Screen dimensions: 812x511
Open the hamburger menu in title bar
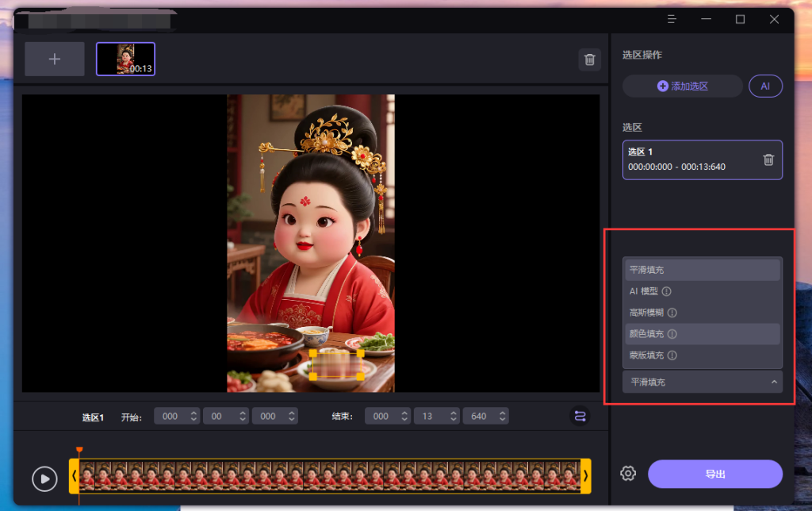coord(672,19)
